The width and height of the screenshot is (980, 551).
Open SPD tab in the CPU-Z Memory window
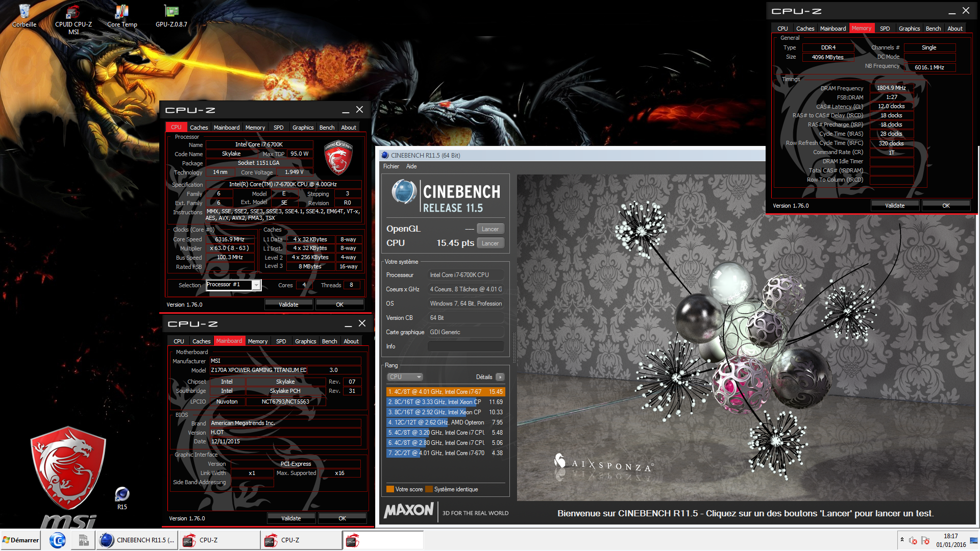[885, 29]
